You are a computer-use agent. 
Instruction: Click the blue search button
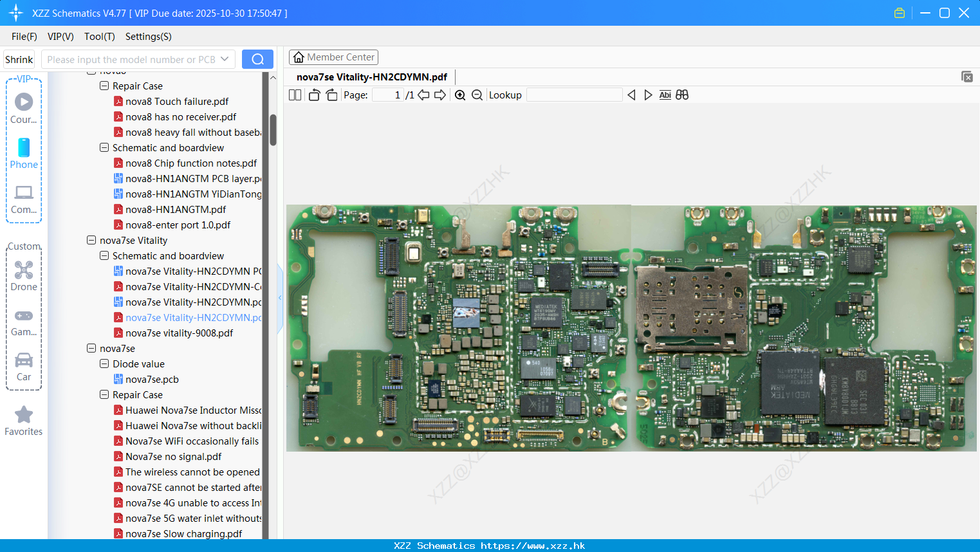point(257,59)
